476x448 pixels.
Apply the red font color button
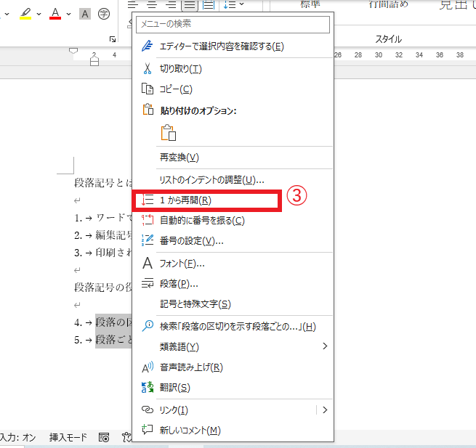click(55, 14)
